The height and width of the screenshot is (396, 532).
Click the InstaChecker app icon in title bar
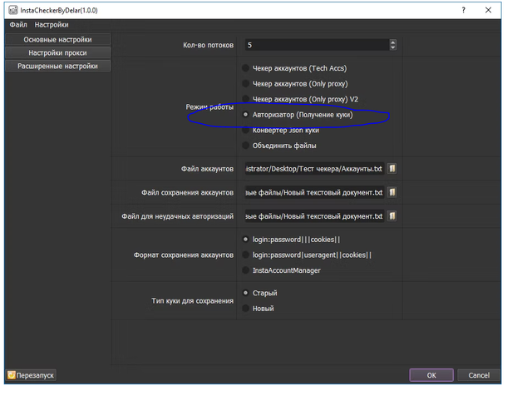(x=13, y=10)
